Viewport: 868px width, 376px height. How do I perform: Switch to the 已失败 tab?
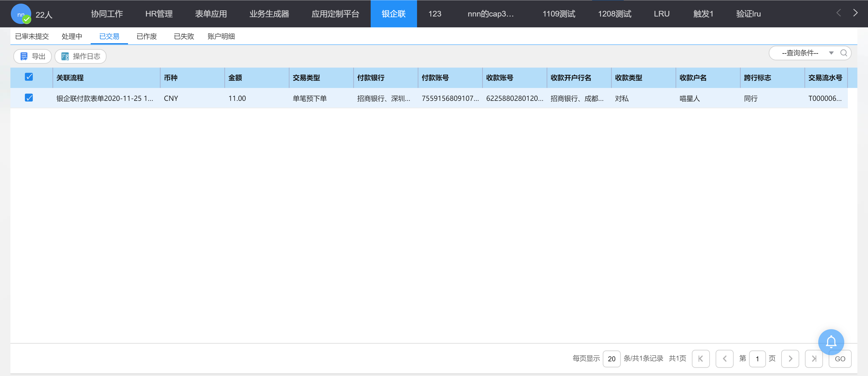(184, 36)
